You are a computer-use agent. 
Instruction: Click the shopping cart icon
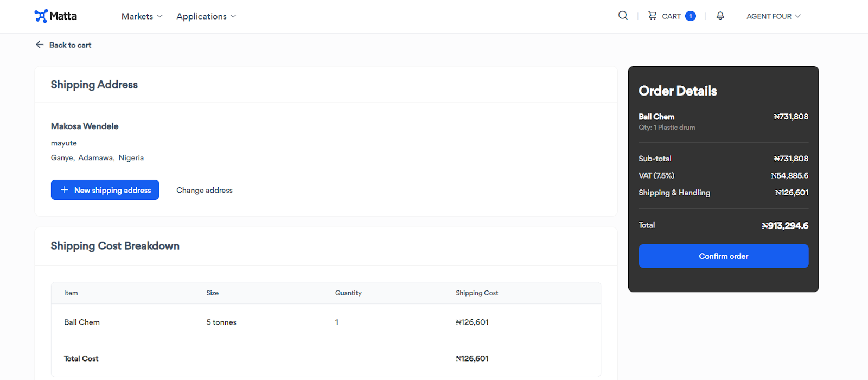click(x=652, y=16)
